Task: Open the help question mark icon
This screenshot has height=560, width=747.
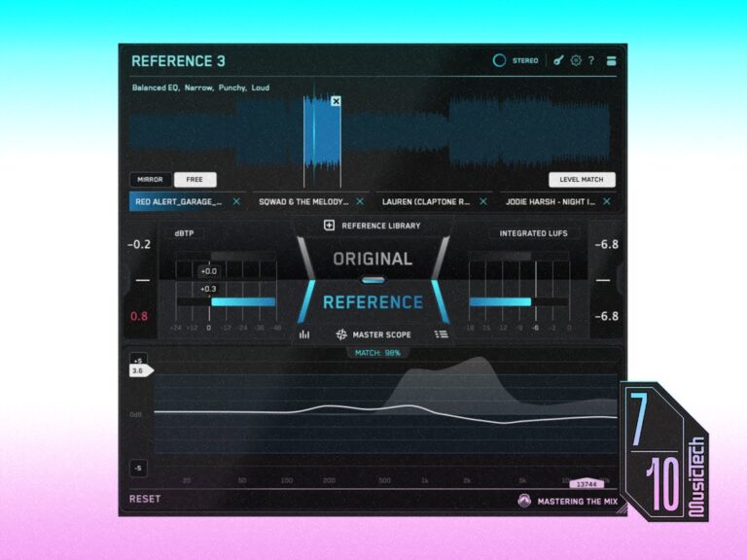Action: 591,60
